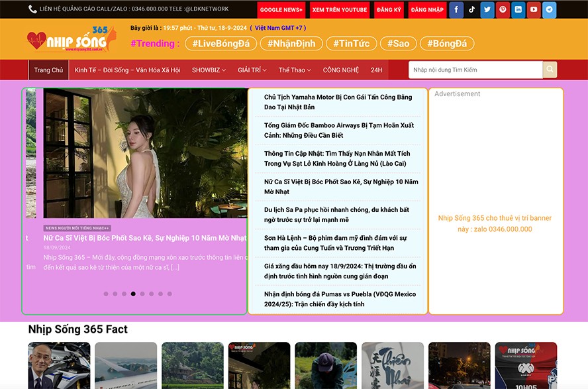Open the Thể Thao dropdown
This screenshot has height=389, width=588.
(295, 70)
